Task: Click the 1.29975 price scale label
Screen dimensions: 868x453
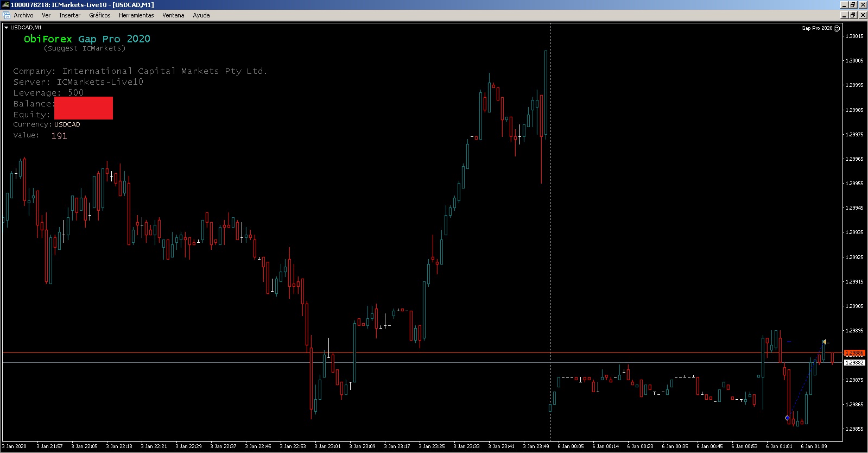Action: tap(854, 135)
